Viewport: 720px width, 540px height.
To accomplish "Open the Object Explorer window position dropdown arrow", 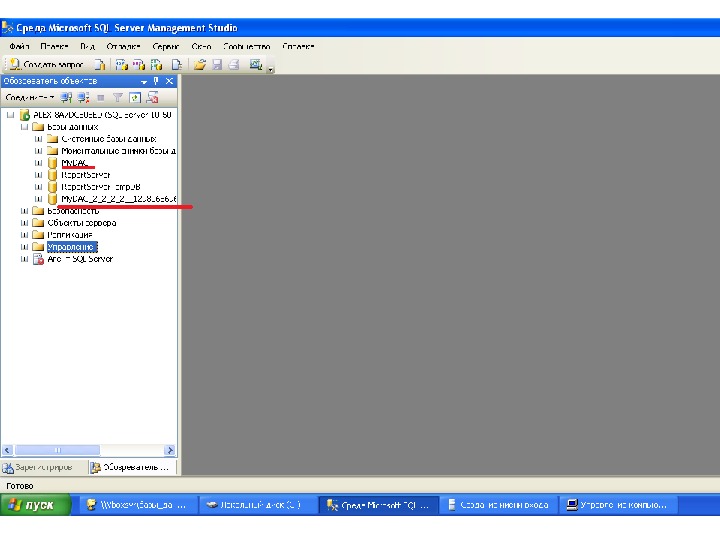I will click(x=144, y=81).
